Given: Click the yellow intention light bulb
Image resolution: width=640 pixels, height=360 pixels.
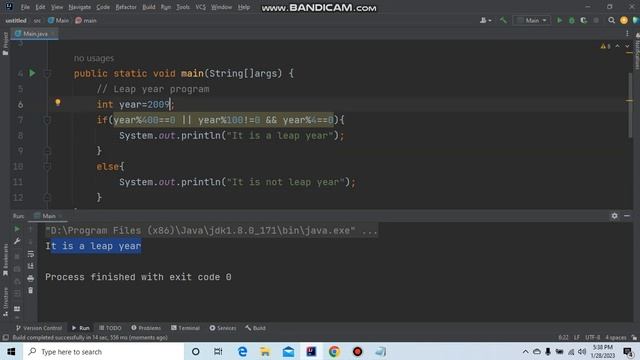Looking at the screenshot, I should coord(58,102).
